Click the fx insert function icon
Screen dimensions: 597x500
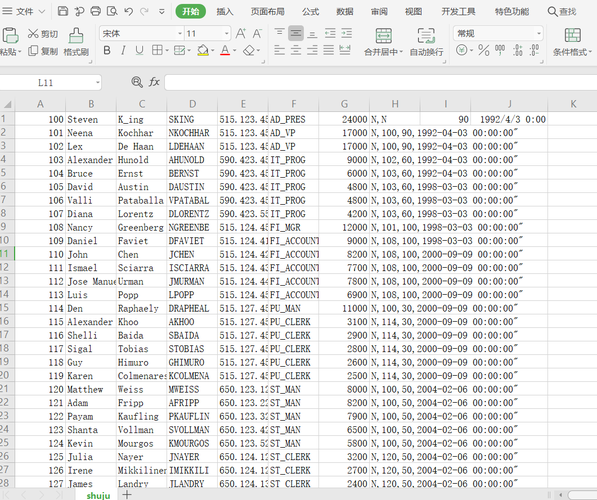pos(154,82)
